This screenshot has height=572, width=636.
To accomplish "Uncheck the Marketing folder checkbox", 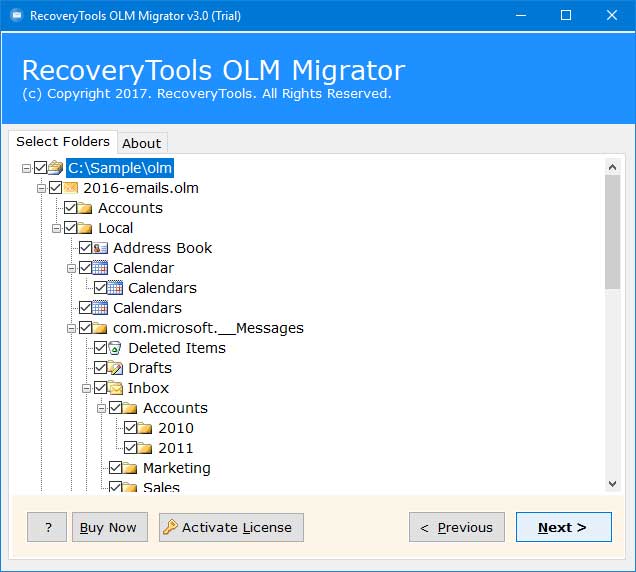I will [115, 468].
